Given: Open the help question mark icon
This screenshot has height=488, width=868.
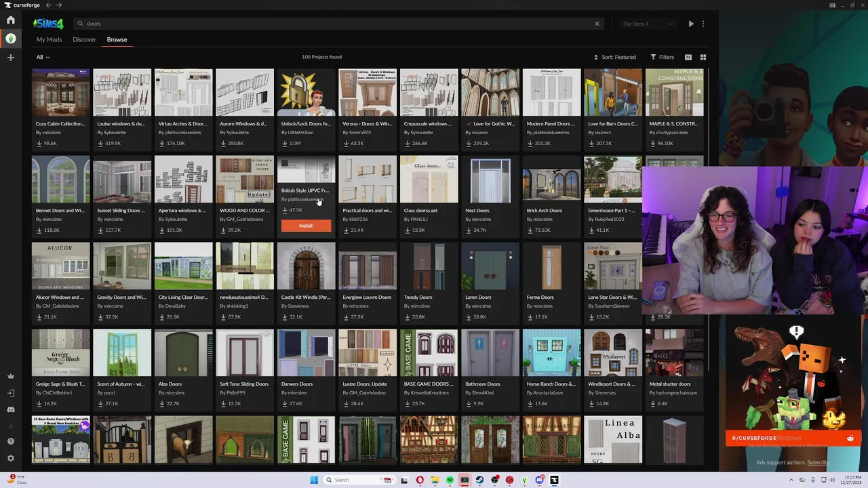Looking at the screenshot, I should point(11,441).
